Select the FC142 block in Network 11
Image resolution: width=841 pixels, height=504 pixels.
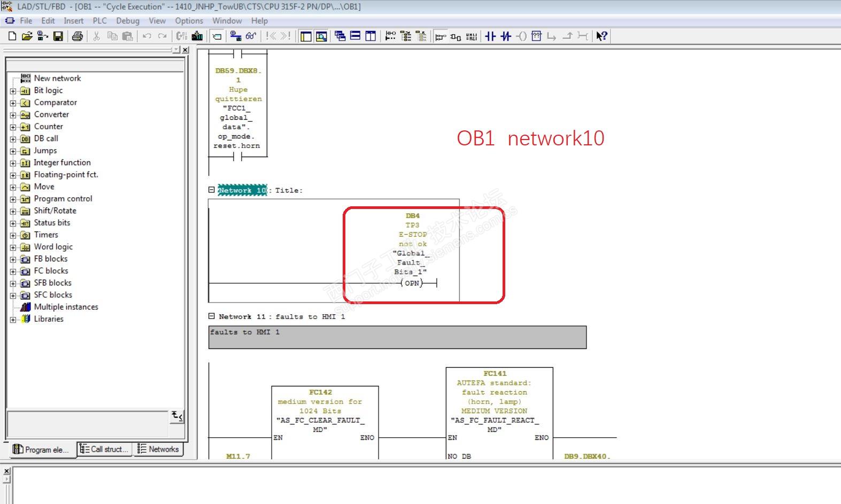325,422
